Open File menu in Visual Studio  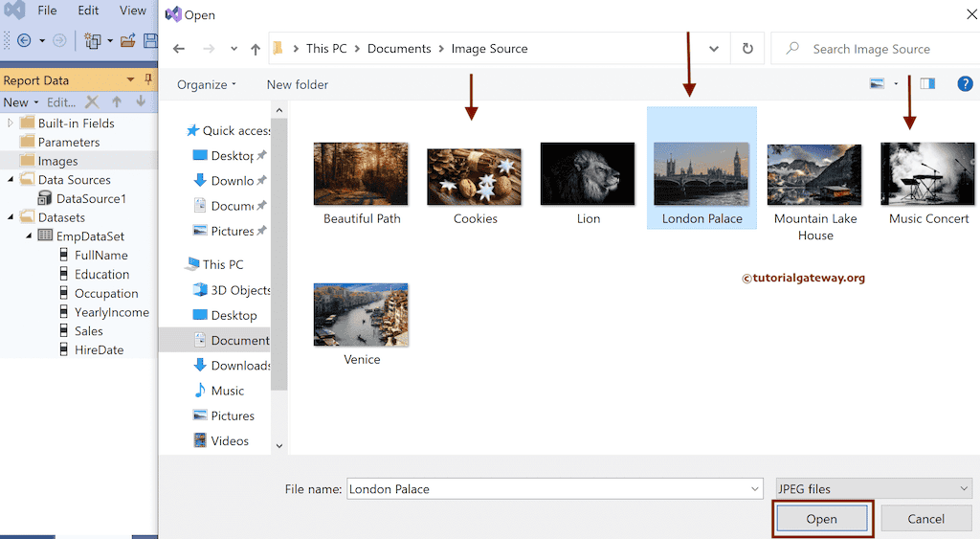[47, 11]
